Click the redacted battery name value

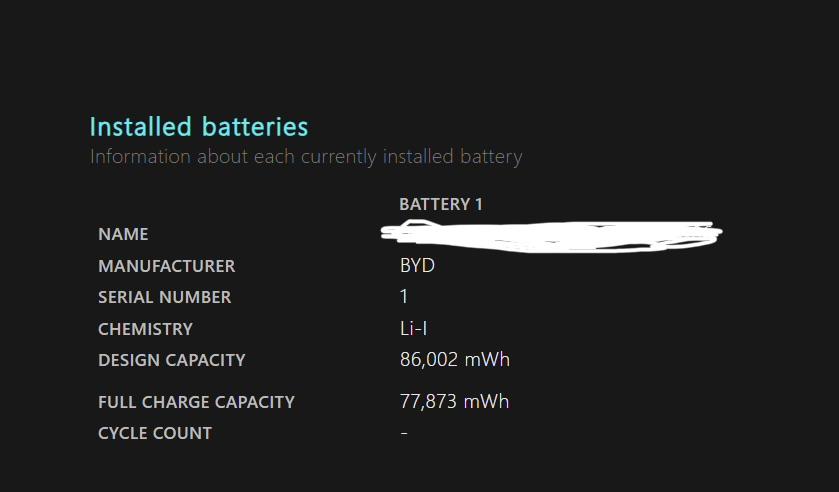coord(550,236)
